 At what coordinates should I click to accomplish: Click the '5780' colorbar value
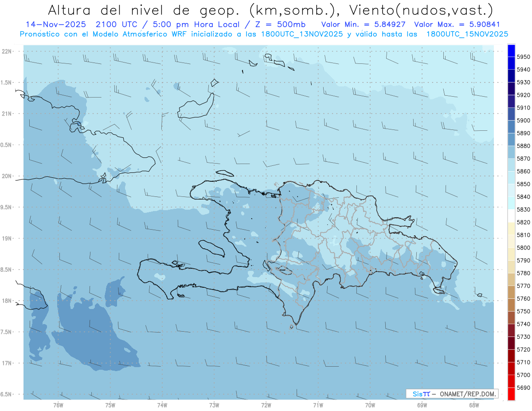pyautogui.click(x=524, y=273)
